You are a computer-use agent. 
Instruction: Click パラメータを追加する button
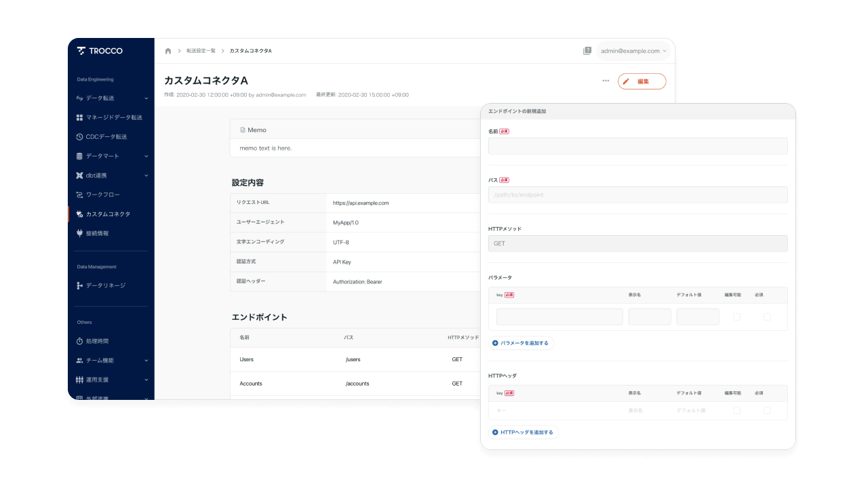521,343
